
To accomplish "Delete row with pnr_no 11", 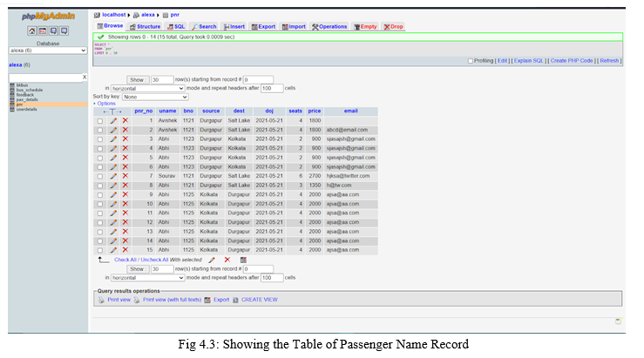I will coord(125,213).
